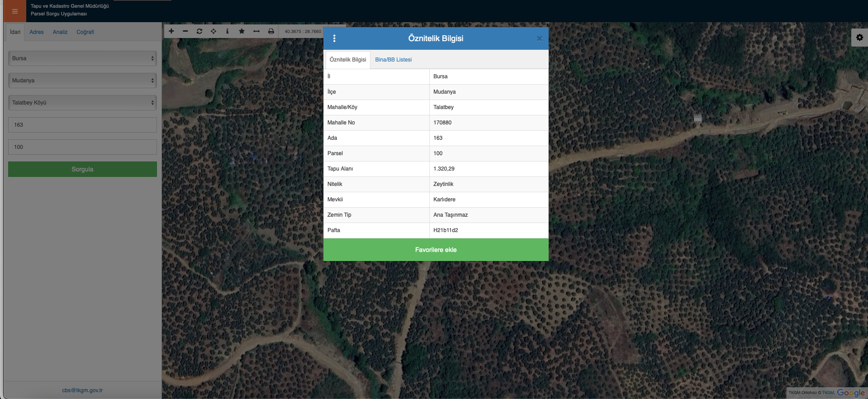The height and width of the screenshot is (399, 868).
Task: Click the zoom in plus icon
Action: coord(171,31)
